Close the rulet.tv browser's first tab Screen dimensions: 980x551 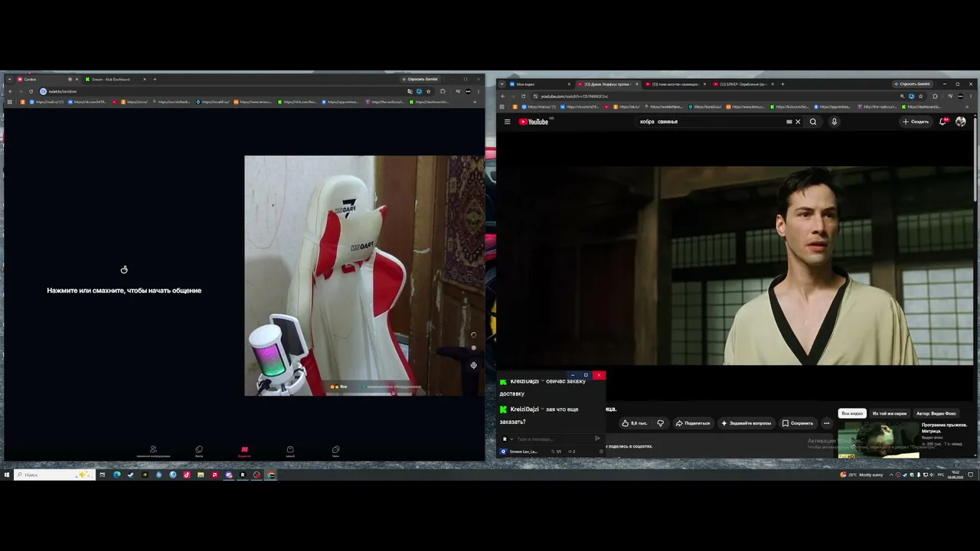pos(77,80)
